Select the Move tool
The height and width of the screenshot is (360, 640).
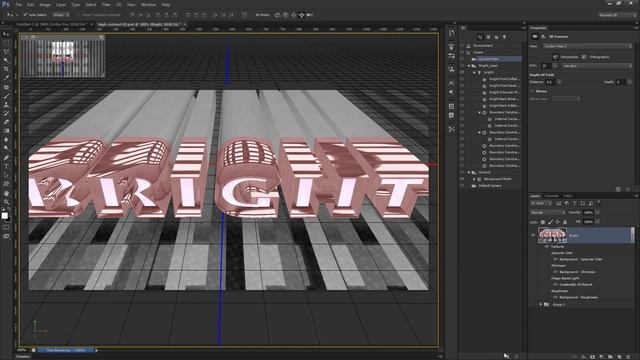(6, 34)
